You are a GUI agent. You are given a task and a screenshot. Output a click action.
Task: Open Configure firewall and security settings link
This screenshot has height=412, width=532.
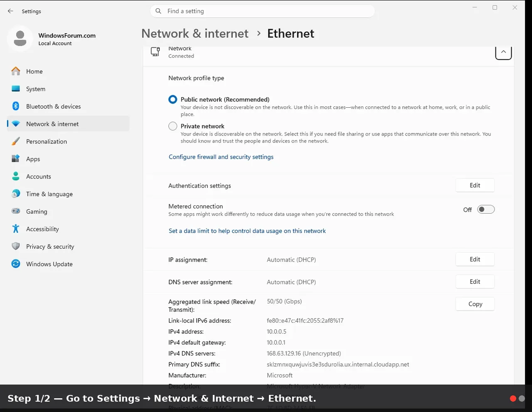221,157
